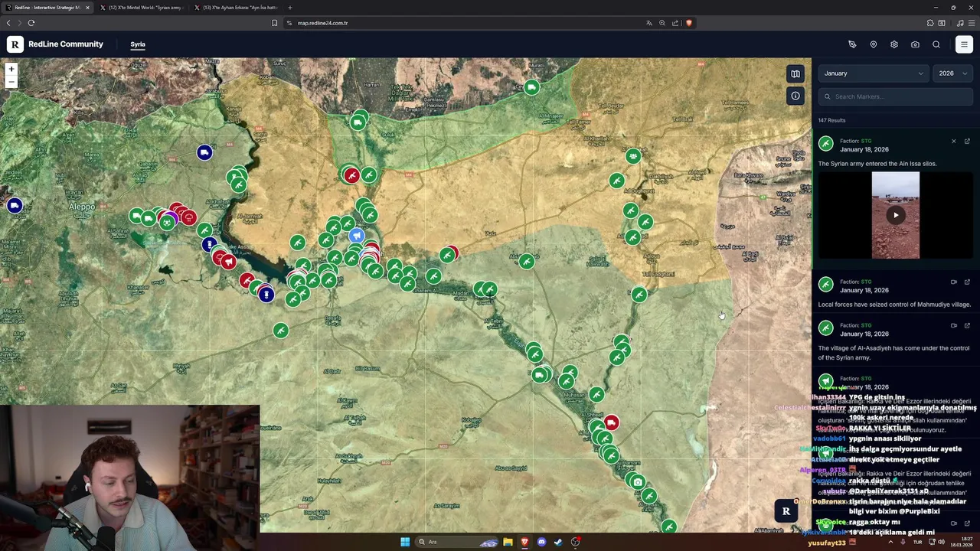Open File Explorer from the taskbar
The height and width of the screenshot is (551, 980).
point(508,542)
